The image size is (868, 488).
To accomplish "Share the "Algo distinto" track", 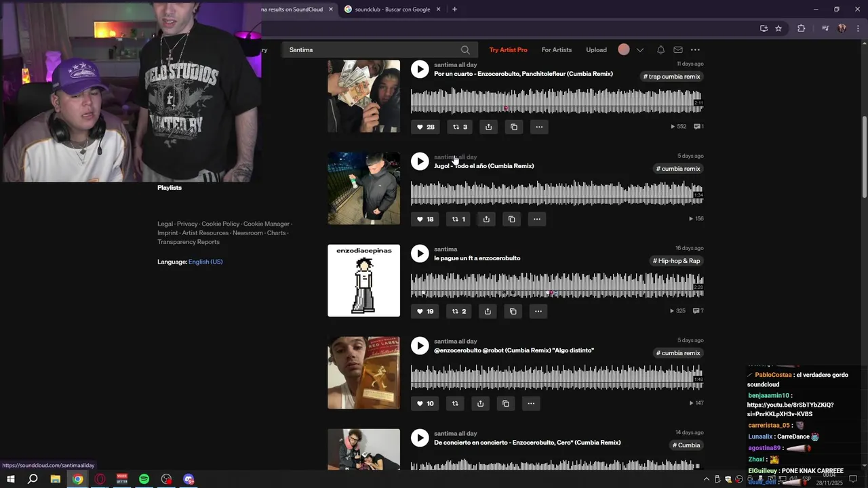I will coord(480,403).
